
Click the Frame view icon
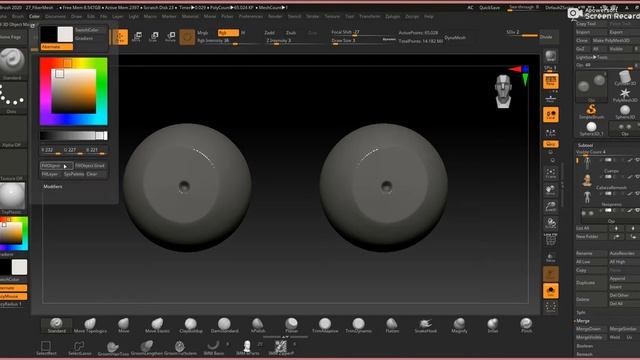[551, 173]
